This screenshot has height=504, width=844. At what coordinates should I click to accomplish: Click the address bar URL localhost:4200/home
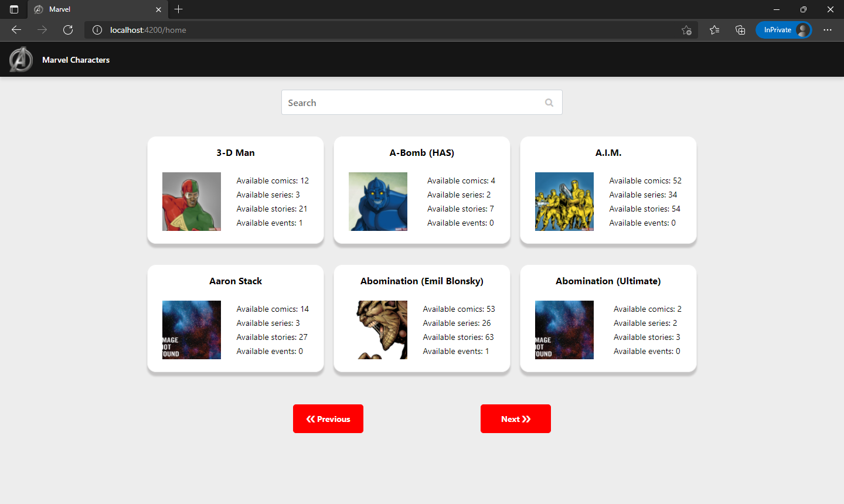click(x=148, y=30)
